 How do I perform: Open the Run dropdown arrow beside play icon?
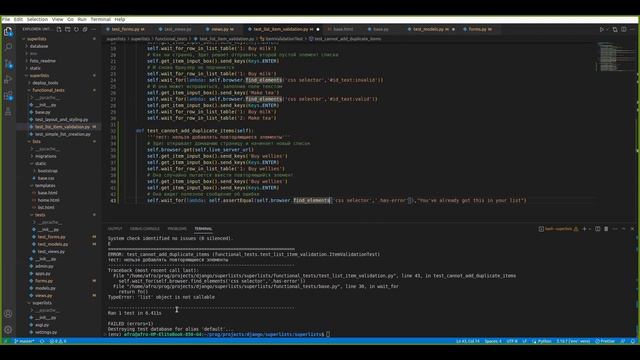[x=607, y=29]
